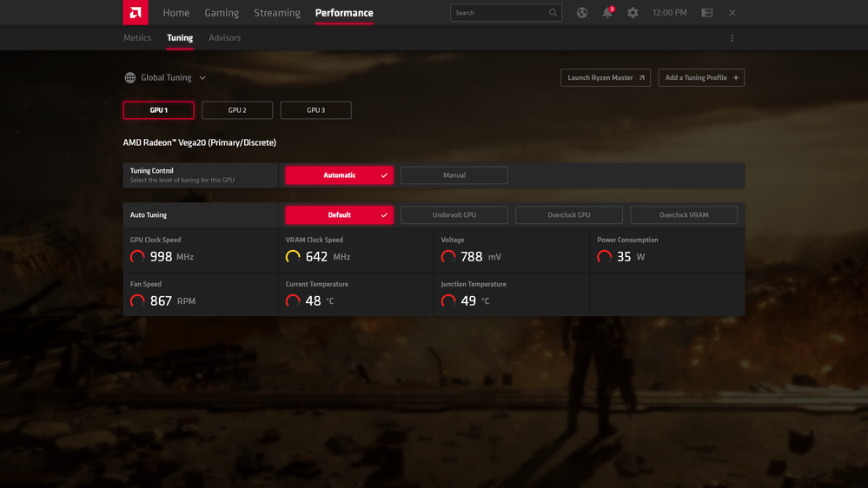Switch to the Tuning sub-tab
The height and width of the screenshot is (488, 868).
pos(180,38)
